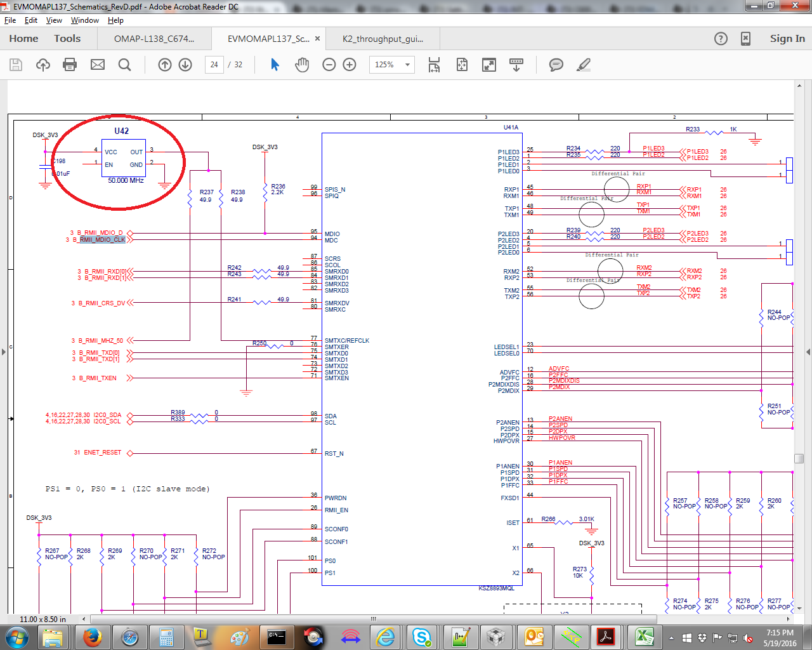Open Skype from the taskbar
The image size is (812, 650).
422,637
